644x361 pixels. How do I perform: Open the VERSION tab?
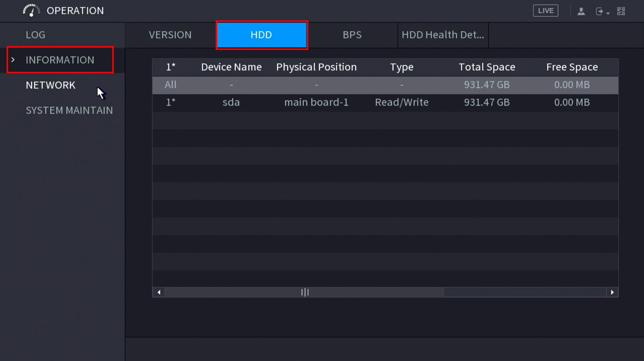point(170,35)
